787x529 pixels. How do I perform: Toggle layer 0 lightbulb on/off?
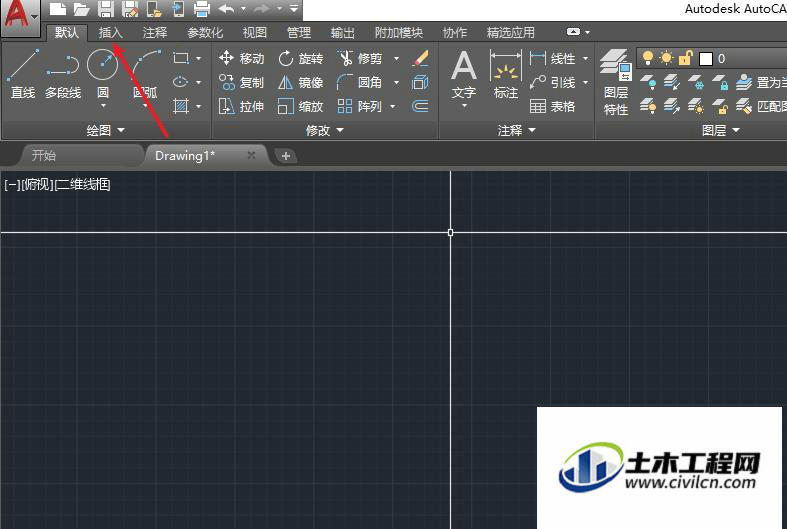tap(648, 58)
